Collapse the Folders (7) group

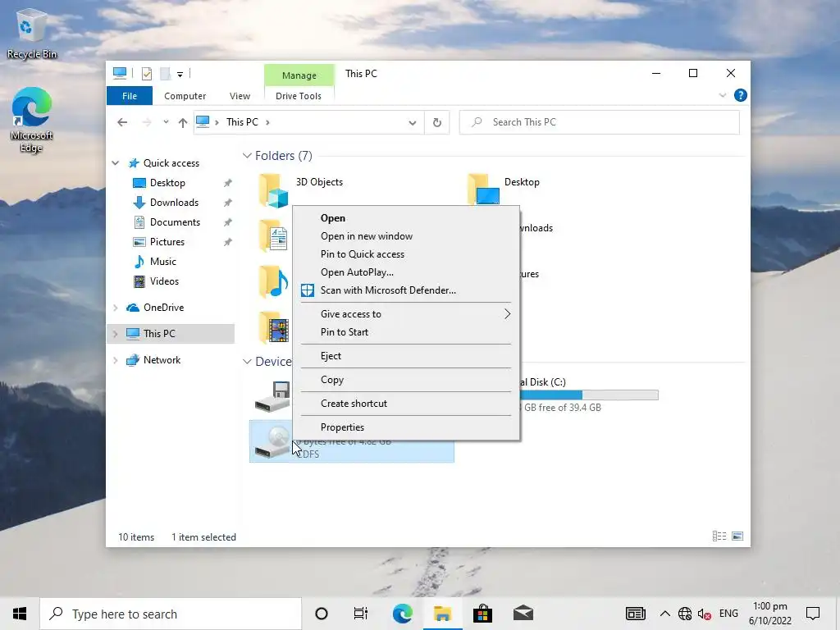tap(247, 156)
